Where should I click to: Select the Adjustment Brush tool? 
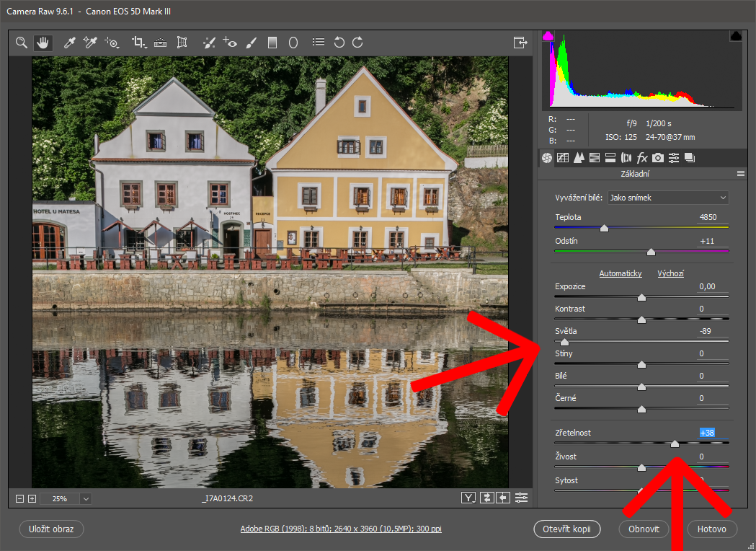point(251,43)
